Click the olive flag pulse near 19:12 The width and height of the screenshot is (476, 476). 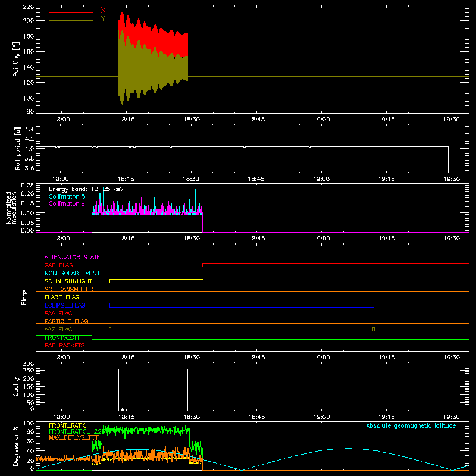point(374,330)
